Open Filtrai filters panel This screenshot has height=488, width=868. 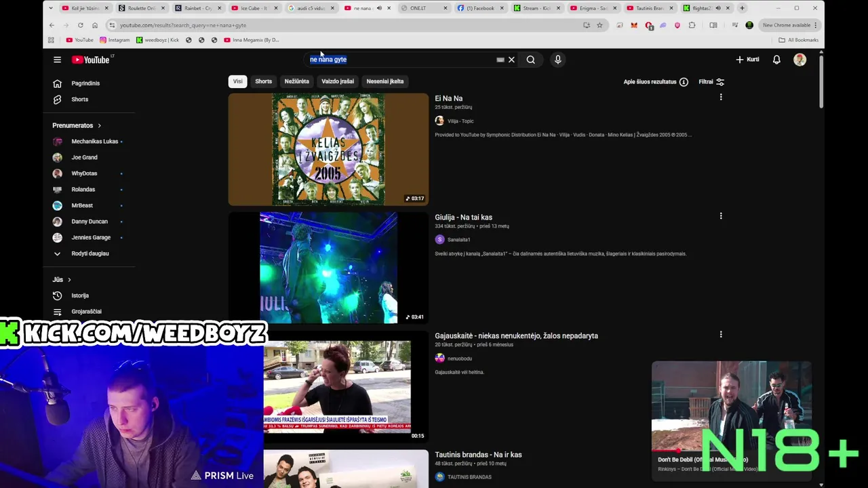[711, 82]
